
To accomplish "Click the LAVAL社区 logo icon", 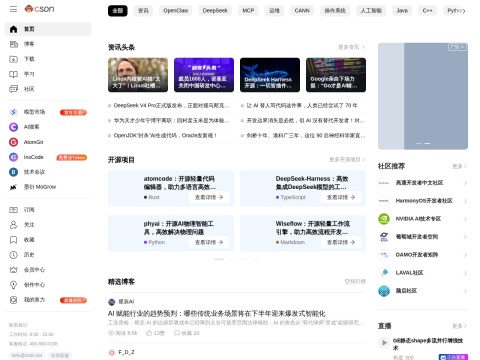I will point(384,273).
